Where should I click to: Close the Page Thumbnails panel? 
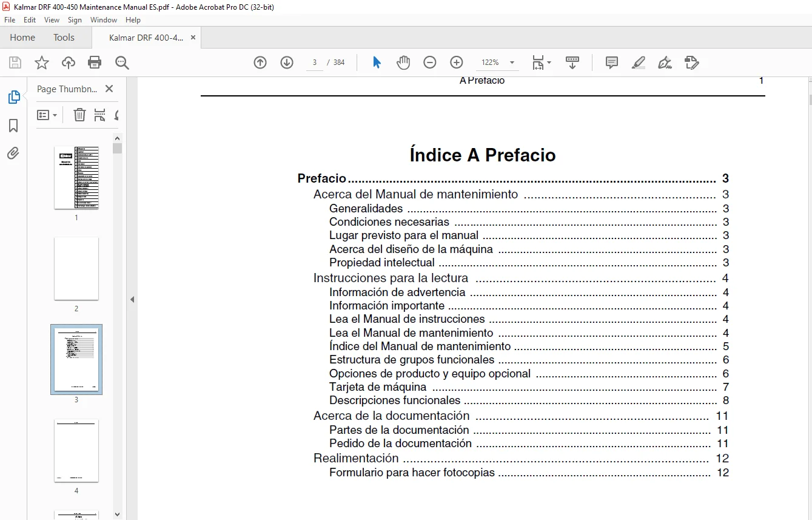pos(109,89)
